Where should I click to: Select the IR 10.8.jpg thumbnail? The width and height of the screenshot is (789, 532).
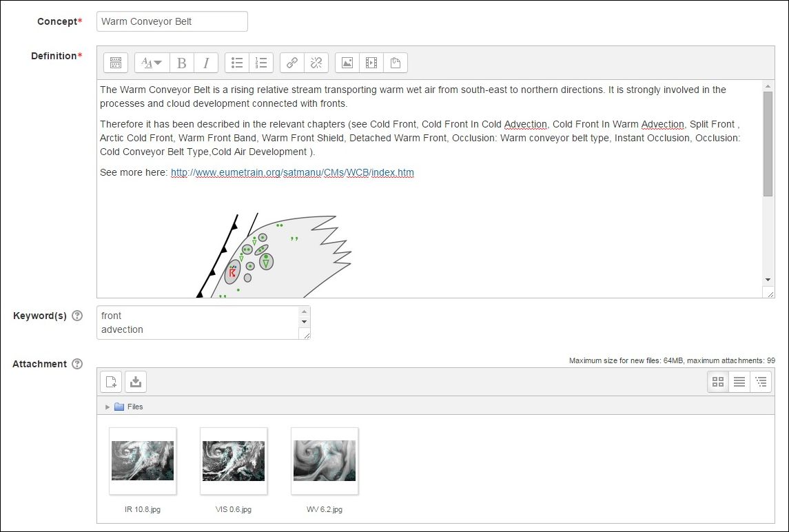[x=143, y=461]
